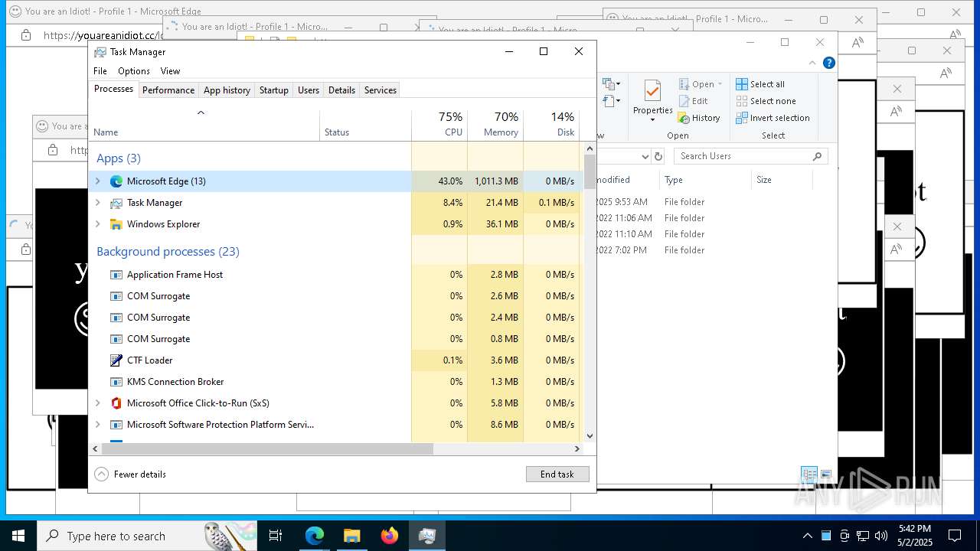Click the KMS Connection Broker icon
Screen dimensions: 980x551
pos(116,382)
